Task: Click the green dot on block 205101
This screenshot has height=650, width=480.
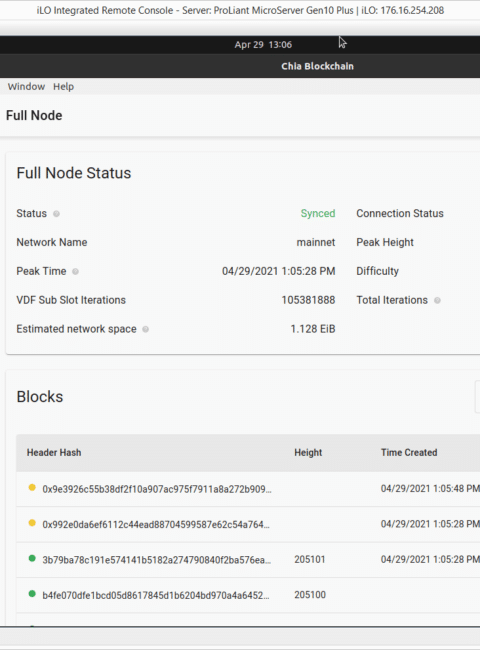Action: pos(32,558)
